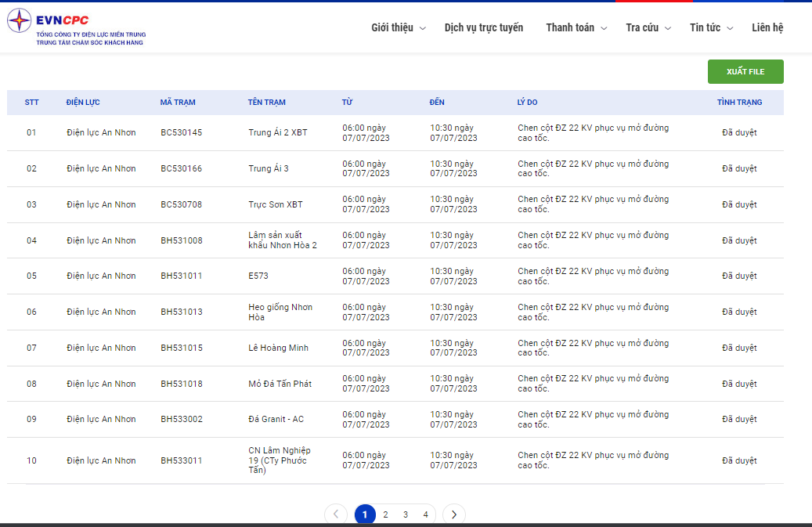Go to previous page arrow

336,514
